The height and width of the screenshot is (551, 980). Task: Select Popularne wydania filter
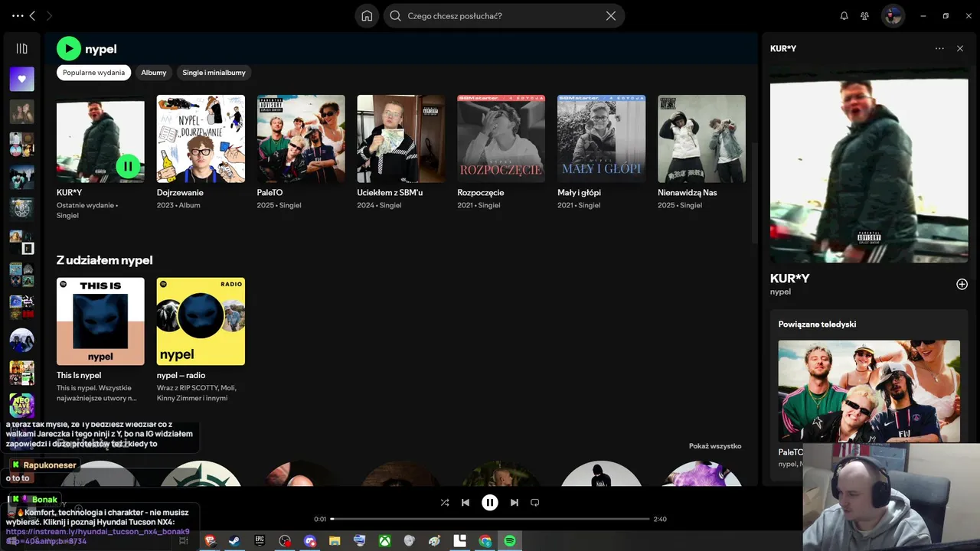tap(93, 73)
